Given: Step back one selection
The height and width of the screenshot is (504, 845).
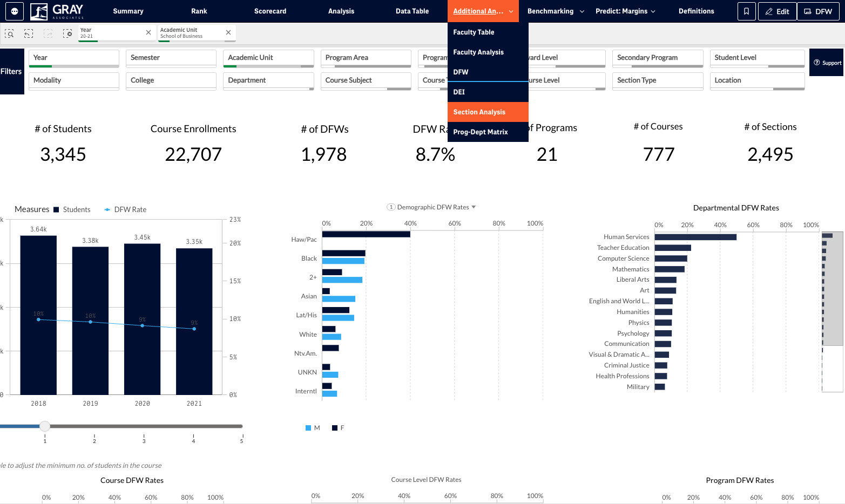Looking at the screenshot, I should [29, 33].
